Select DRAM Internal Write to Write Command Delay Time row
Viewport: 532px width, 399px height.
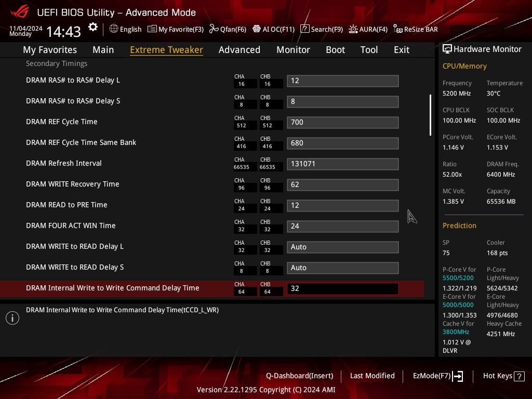coord(212,289)
